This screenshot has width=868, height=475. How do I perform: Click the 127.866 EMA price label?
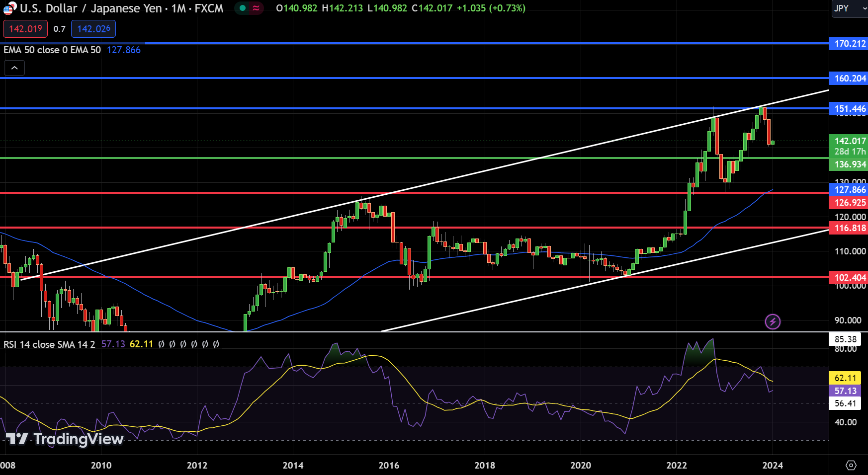[x=849, y=190]
